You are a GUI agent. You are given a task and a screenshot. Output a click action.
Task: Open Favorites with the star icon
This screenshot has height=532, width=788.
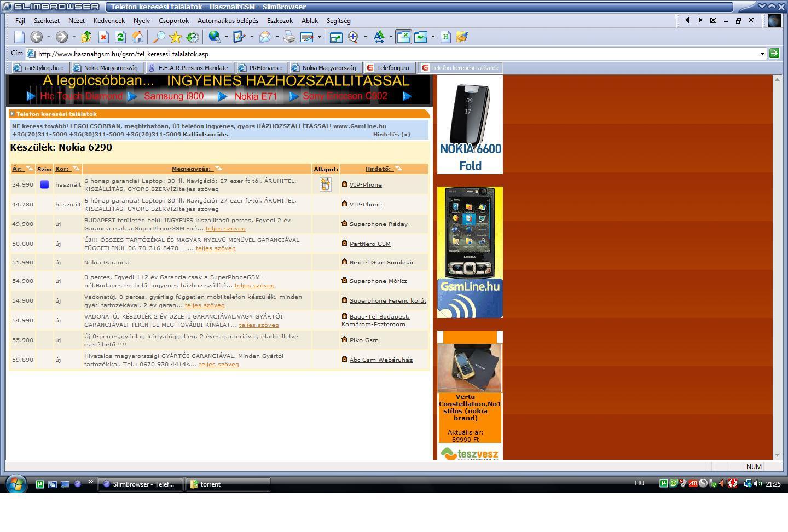[x=176, y=37]
